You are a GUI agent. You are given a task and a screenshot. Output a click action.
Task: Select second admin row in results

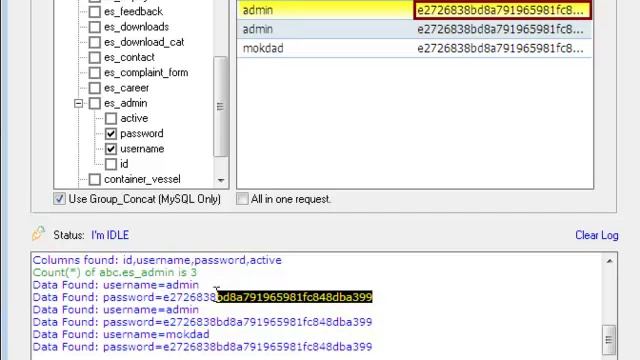coord(414,29)
